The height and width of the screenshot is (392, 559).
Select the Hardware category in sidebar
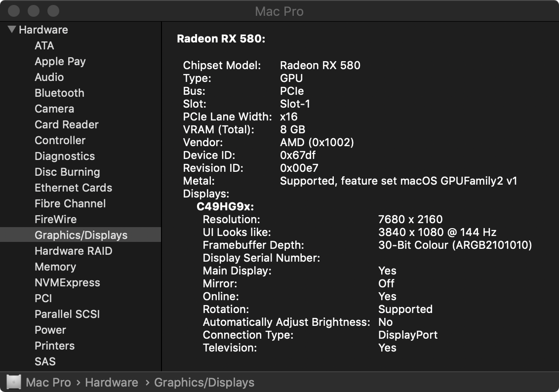point(43,30)
